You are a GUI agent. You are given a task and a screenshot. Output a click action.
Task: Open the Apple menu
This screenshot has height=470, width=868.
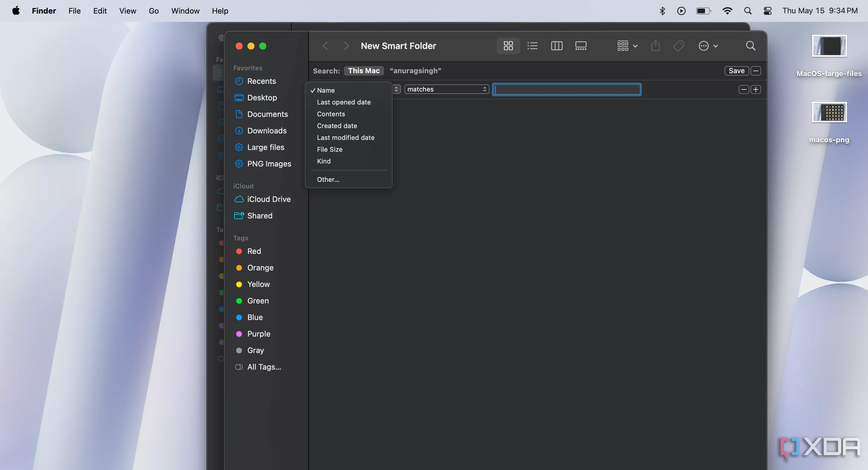tap(16, 11)
